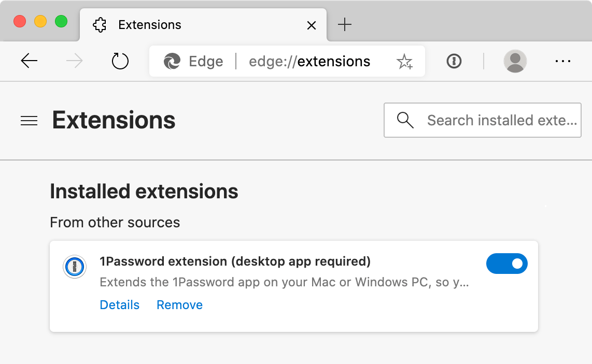Image resolution: width=592 pixels, height=364 pixels.
Task: Add this page to favorites with star icon
Action: coord(404,62)
